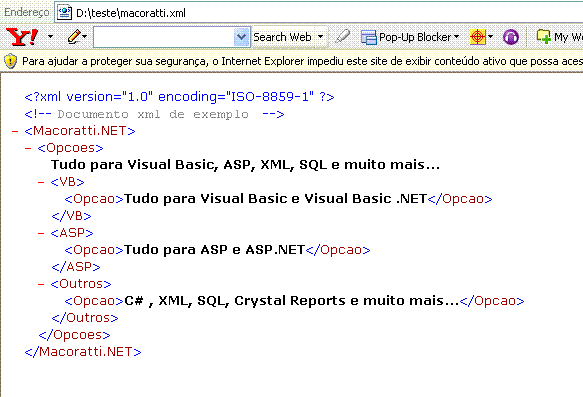Open the pencil tool dropdown arrow
Viewport: 583px width, 397px height.
(85, 37)
